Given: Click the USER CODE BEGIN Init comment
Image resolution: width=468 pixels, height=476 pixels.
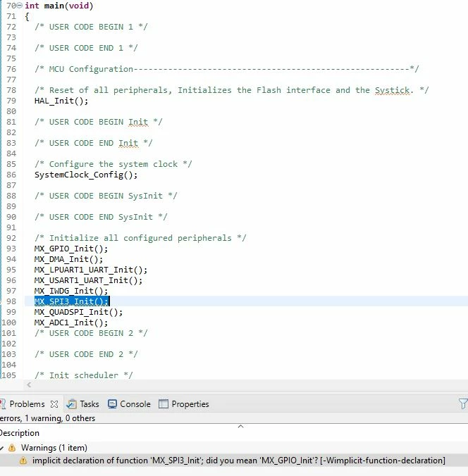Looking at the screenshot, I should 99,122.
